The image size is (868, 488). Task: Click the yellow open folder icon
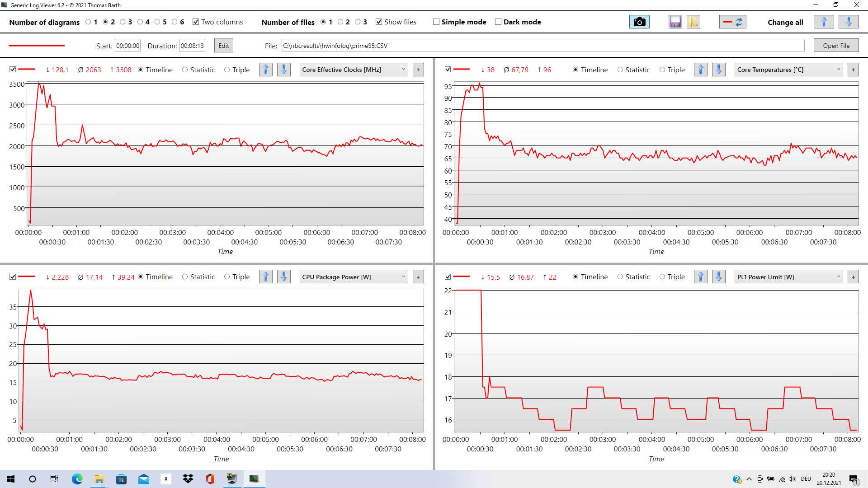click(x=693, y=22)
